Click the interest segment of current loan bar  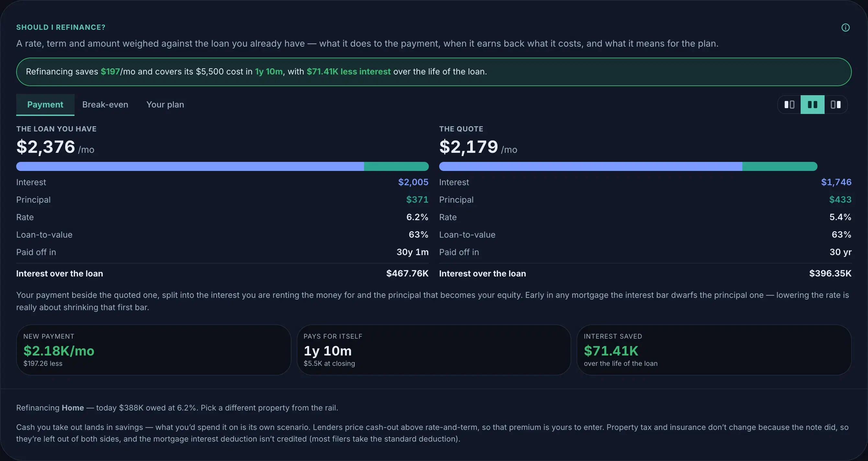click(190, 166)
